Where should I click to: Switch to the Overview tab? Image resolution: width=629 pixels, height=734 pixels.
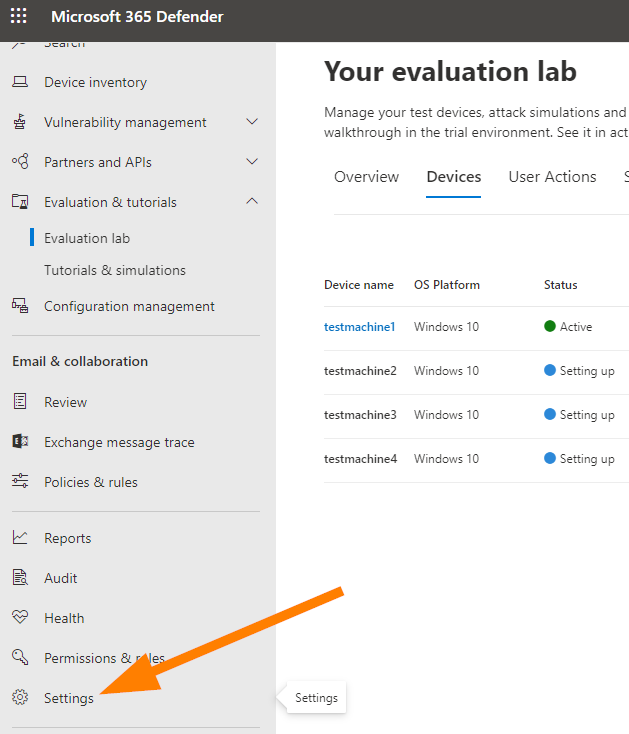point(366,177)
